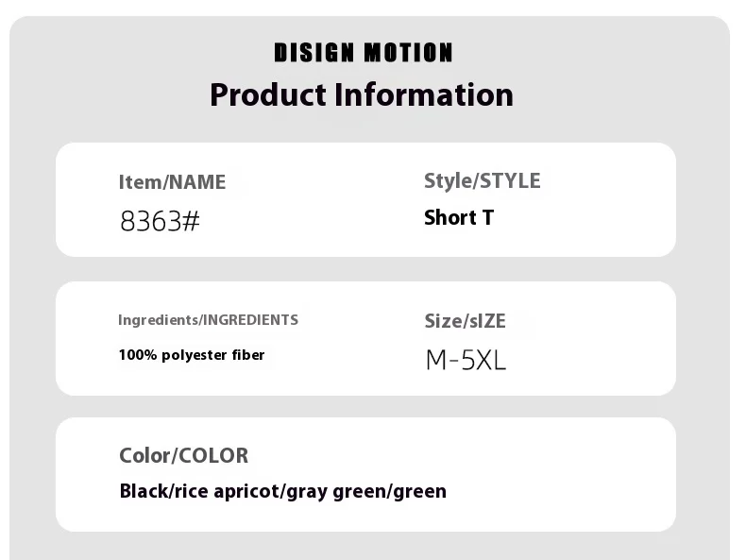Click the Ingredients/INGREDIENTS label

pos(208,320)
